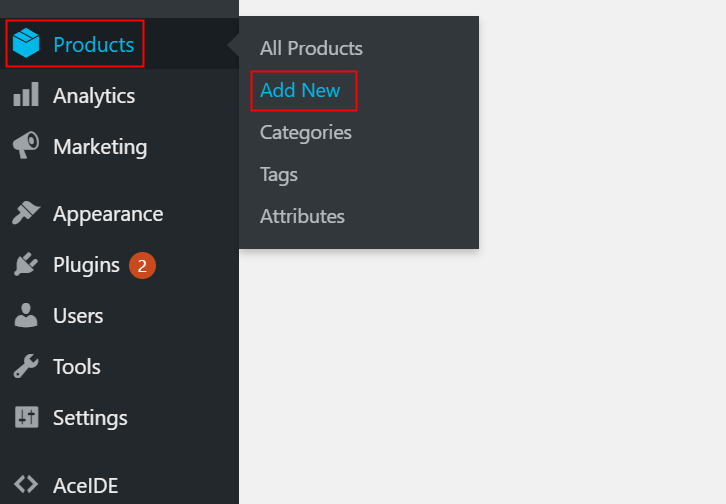726x504 pixels.
Task: Open the Products menu label
Action: (x=93, y=45)
